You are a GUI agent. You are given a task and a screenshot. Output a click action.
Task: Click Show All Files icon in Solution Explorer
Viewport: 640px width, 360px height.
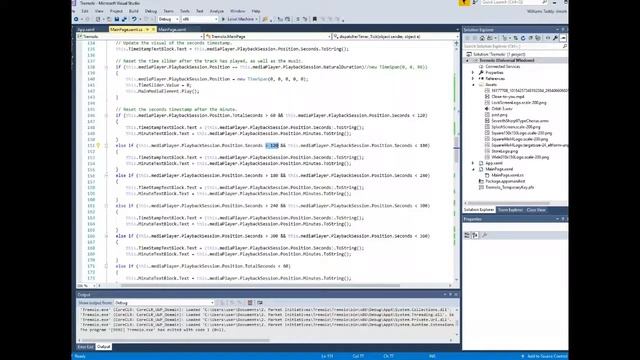coord(538,38)
